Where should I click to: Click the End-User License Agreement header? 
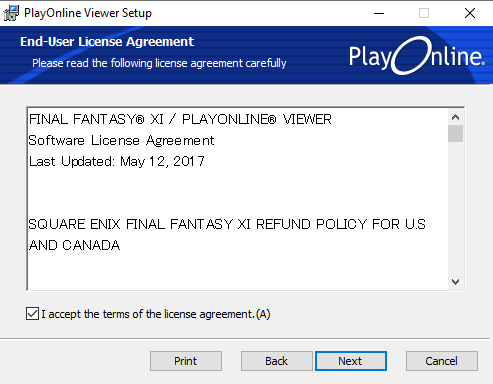[x=107, y=42]
